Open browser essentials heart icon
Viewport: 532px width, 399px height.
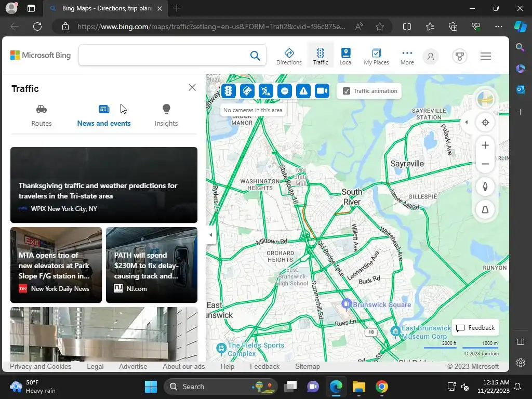tap(476, 26)
